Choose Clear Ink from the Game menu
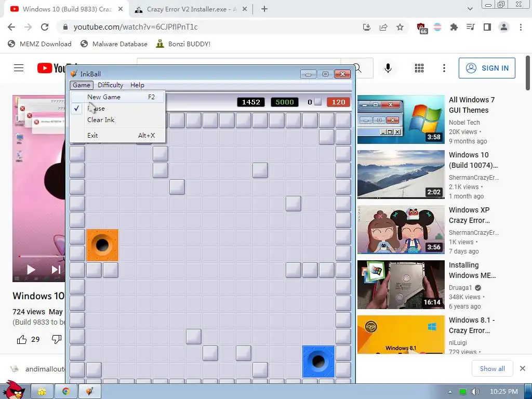Viewport: 532px width, 399px height. click(117, 120)
